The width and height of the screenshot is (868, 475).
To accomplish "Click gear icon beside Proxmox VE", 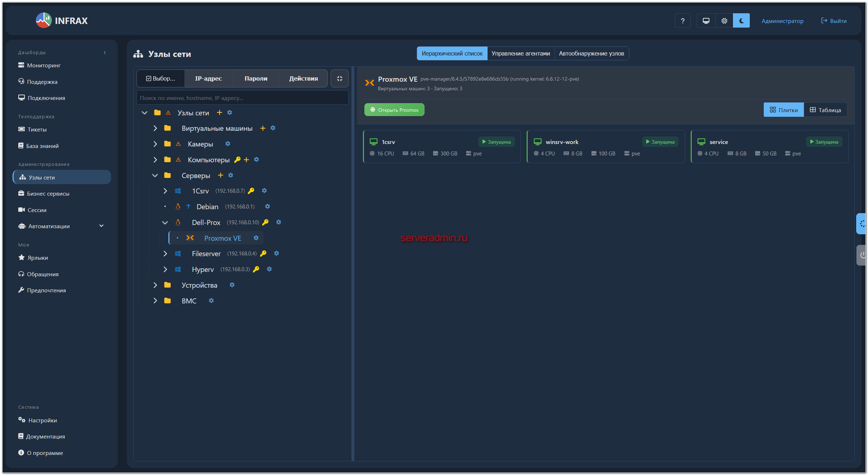I will [256, 238].
